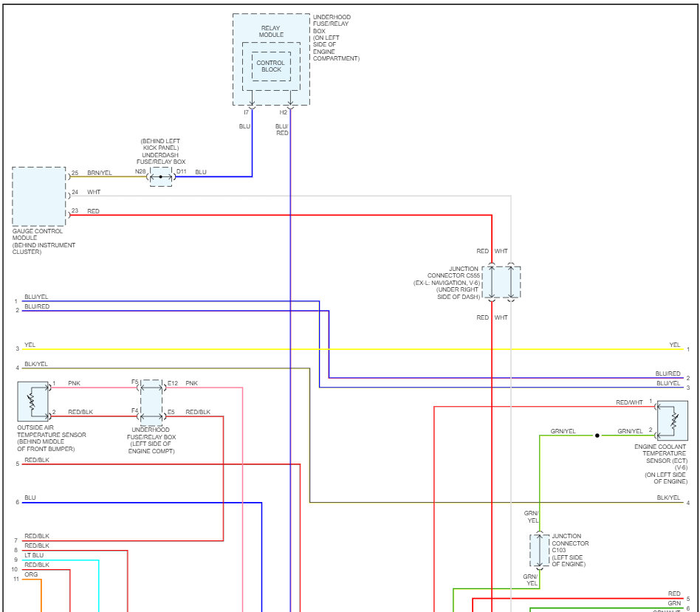Click the LT BLU label on row 9
The height and width of the screenshot is (612, 700).
point(34,555)
